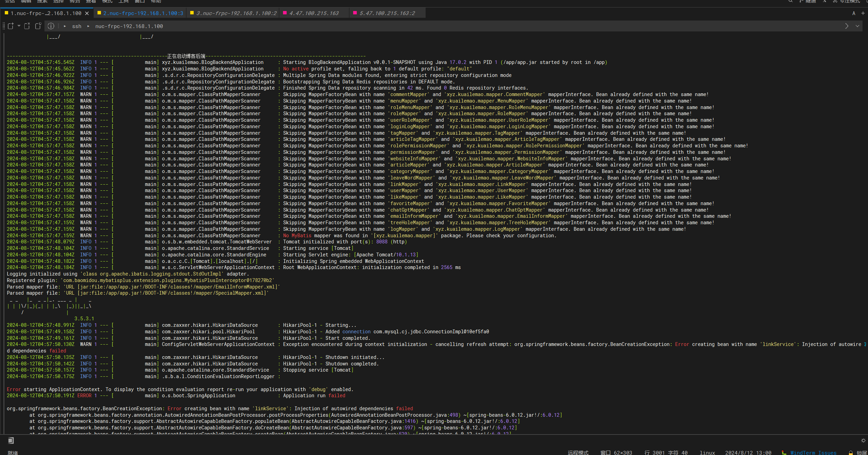The image size is (868, 455).
Task: Switch to tab 5.47.100.215.163:2
Action: tap(387, 13)
